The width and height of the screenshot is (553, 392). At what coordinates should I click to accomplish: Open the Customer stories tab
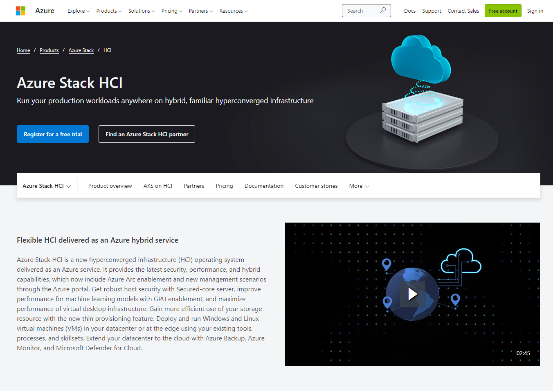(x=316, y=186)
